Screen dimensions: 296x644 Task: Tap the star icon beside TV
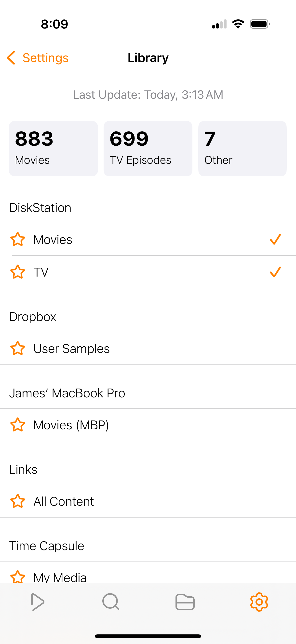pyautogui.click(x=17, y=272)
